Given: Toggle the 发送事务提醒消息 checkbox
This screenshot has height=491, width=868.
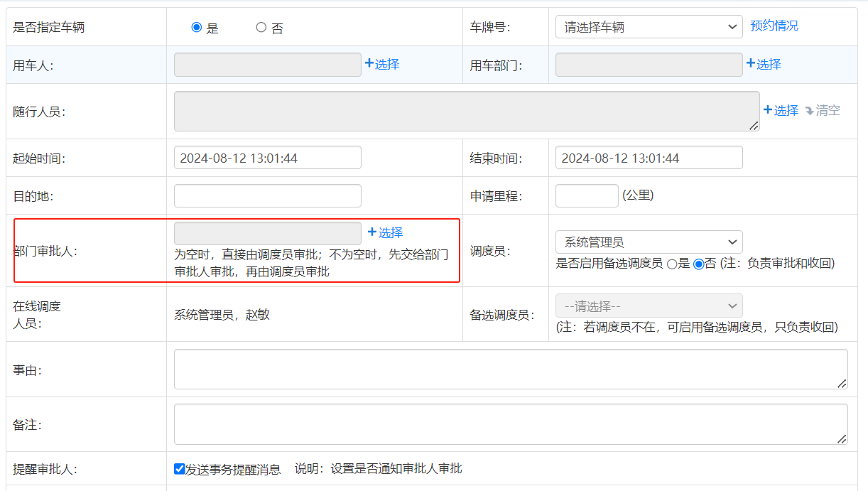Looking at the screenshot, I should (x=180, y=469).
